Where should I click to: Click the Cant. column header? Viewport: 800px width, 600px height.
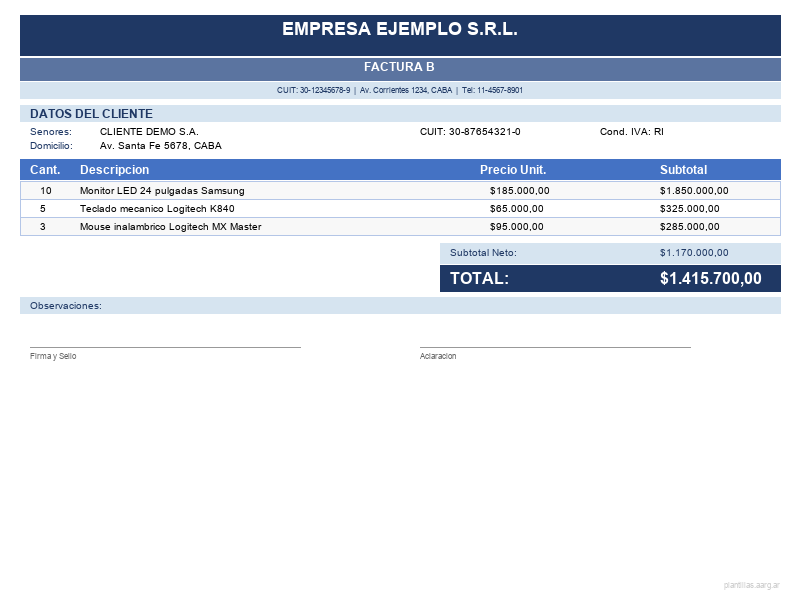[x=45, y=170]
